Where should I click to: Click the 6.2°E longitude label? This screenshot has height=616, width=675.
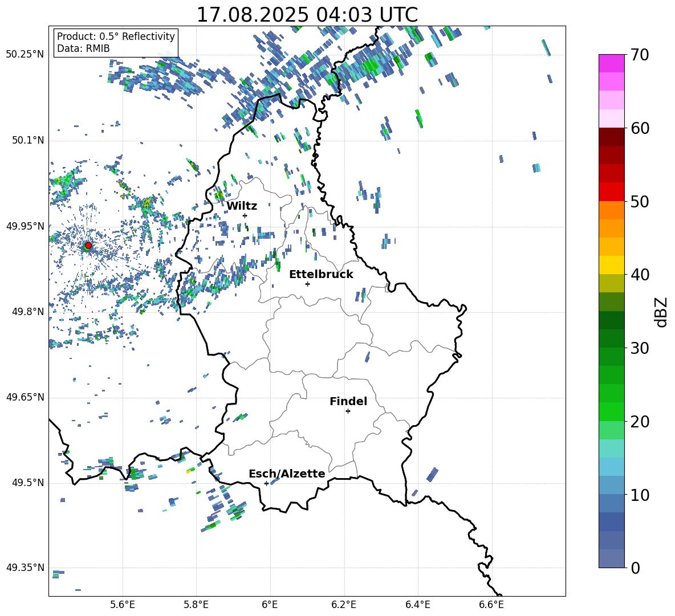click(x=344, y=605)
